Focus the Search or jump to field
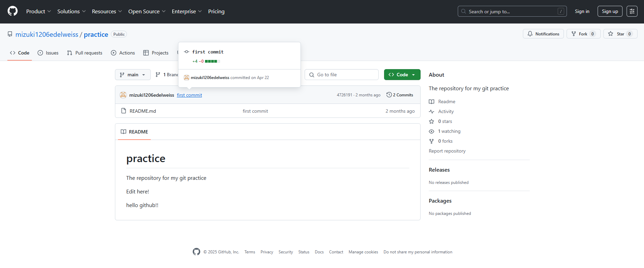Image resolution: width=644 pixels, height=268 pixels. [x=512, y=11]
